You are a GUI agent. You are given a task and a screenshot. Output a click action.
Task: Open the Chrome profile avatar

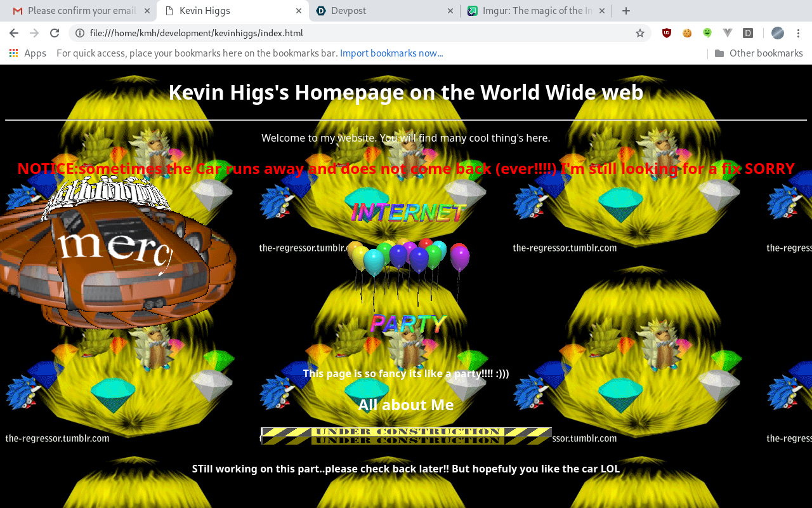[778, 33]
